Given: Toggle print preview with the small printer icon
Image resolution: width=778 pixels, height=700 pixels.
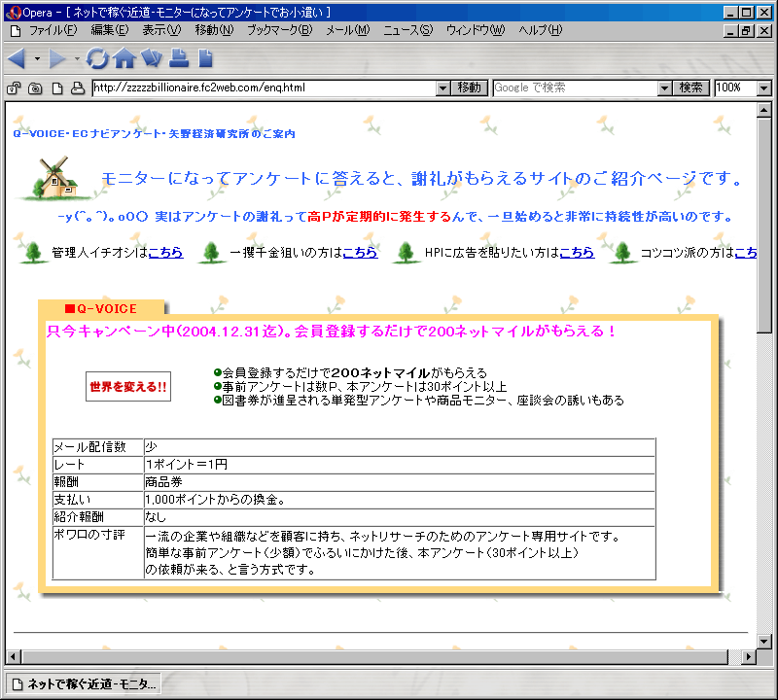Looking at the screenshot, I should (x=78, y=88).
